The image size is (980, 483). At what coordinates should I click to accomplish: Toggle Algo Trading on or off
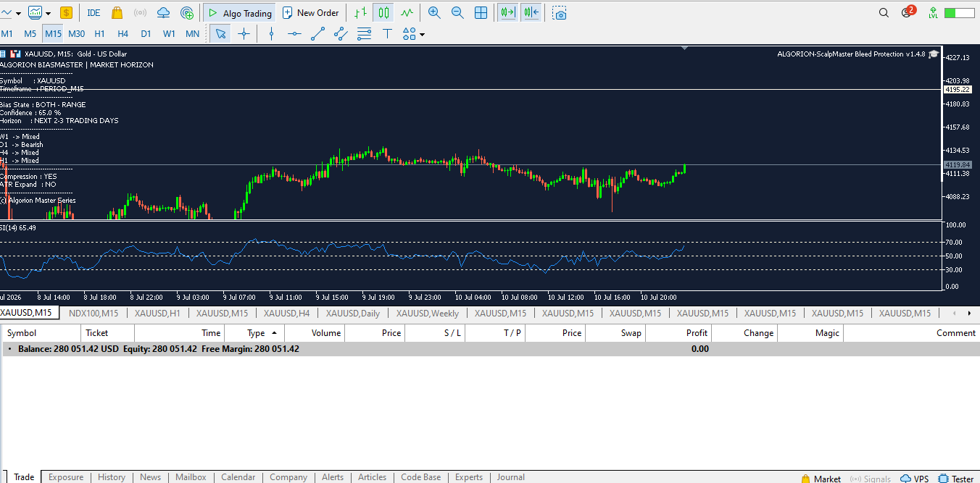239,12
